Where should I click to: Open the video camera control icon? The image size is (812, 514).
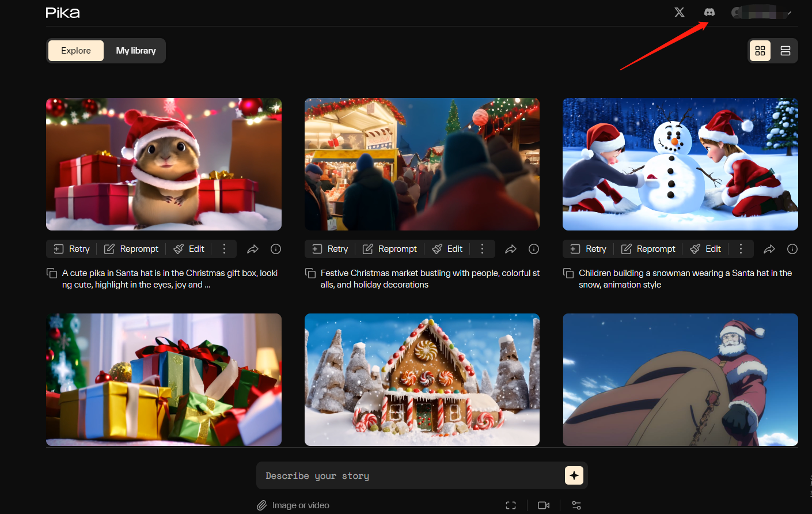(543, 505)
